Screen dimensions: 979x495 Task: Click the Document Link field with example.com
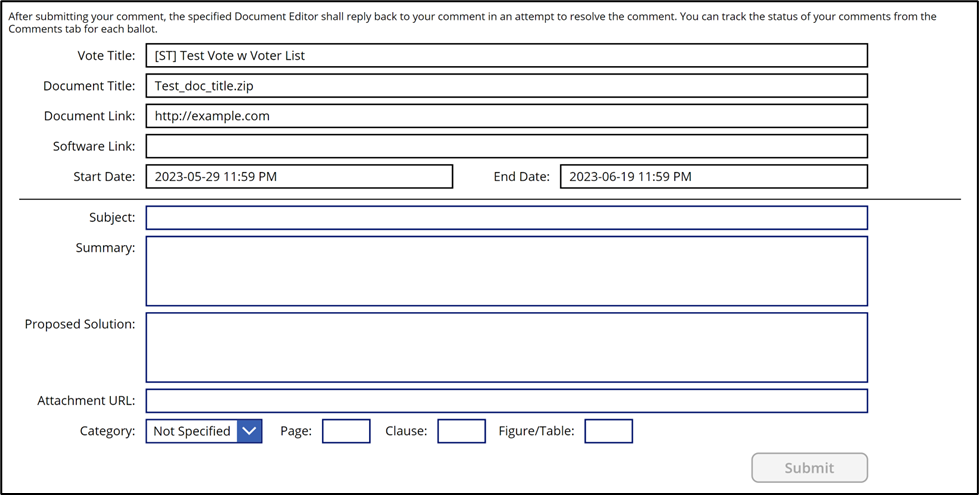tap(506, 116)
